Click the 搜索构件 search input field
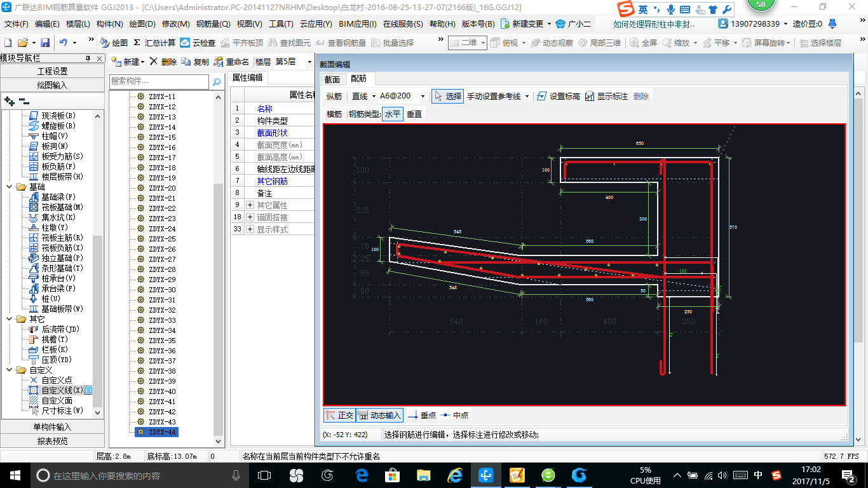Viewport: 868px width, 488px height. [x=159, y=81]
